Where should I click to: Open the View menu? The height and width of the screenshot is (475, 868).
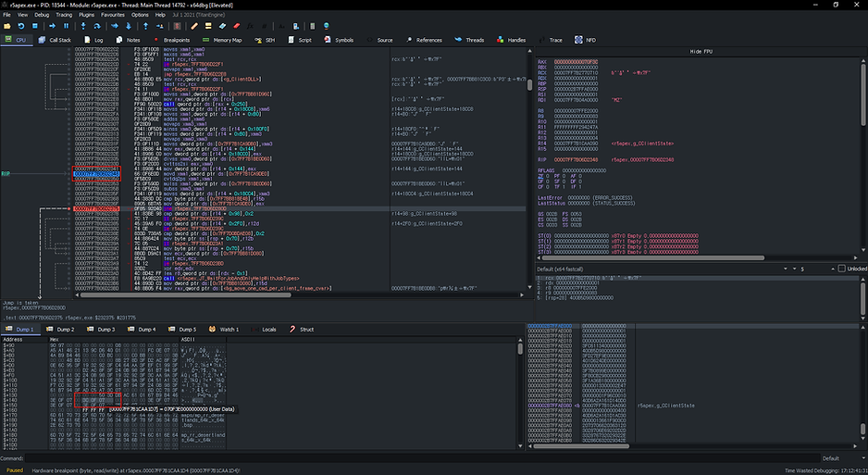point(23,15)
